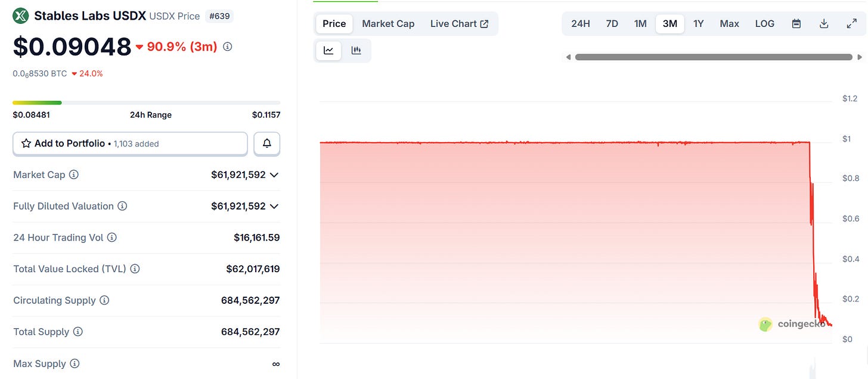Open the Live Chart tab
The height and width of the screenshot is (379, 868).
[459, 24]
